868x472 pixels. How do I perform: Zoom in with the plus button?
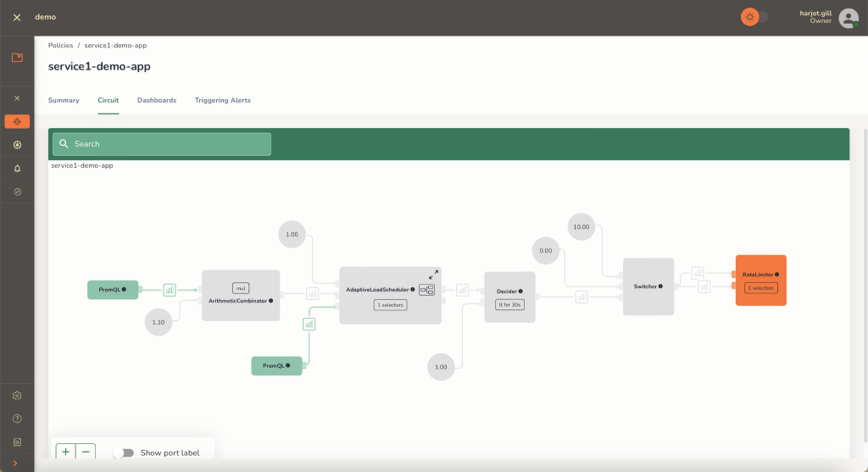(65, 452)
